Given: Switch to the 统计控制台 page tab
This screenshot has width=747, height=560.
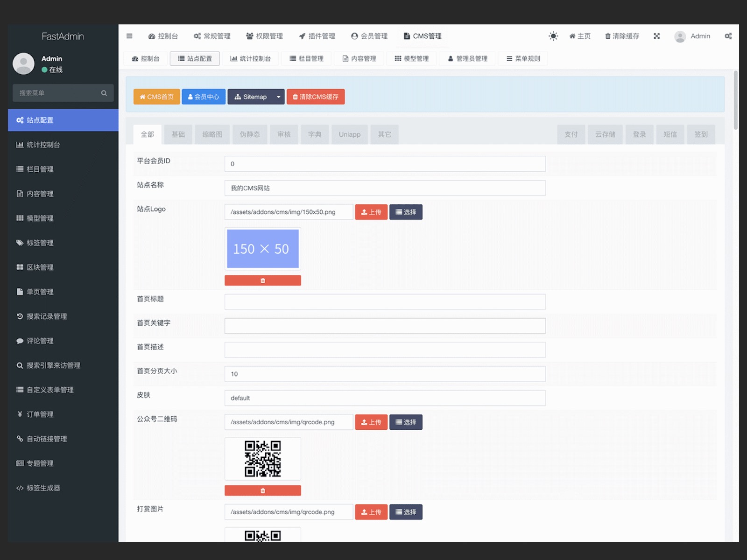Looking at the screenshot, I should (x=250, y=58).
